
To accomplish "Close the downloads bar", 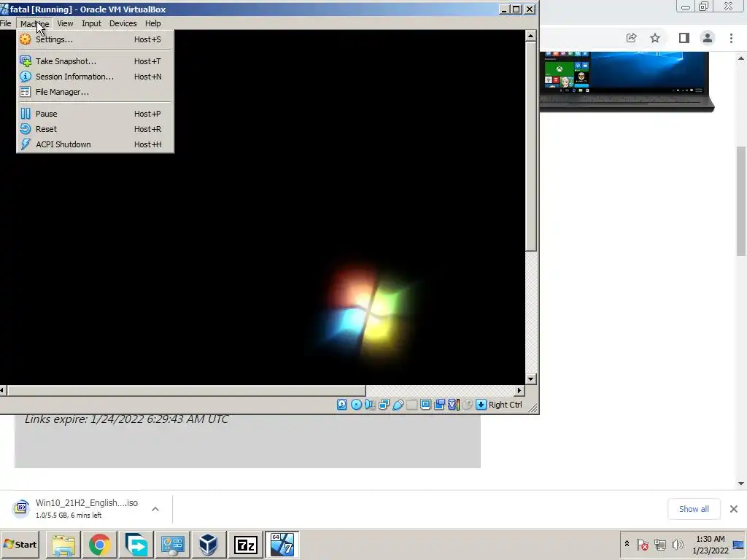I will click(x=734, y=509).
